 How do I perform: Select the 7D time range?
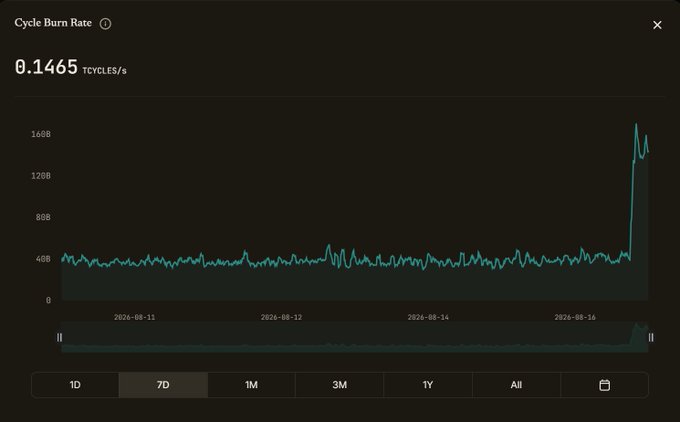coord(163,385)
